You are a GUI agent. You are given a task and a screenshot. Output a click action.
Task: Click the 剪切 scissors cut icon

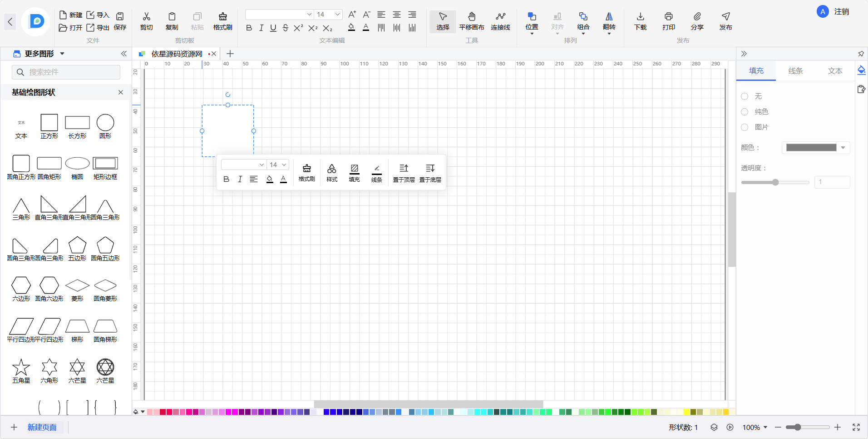146,21
